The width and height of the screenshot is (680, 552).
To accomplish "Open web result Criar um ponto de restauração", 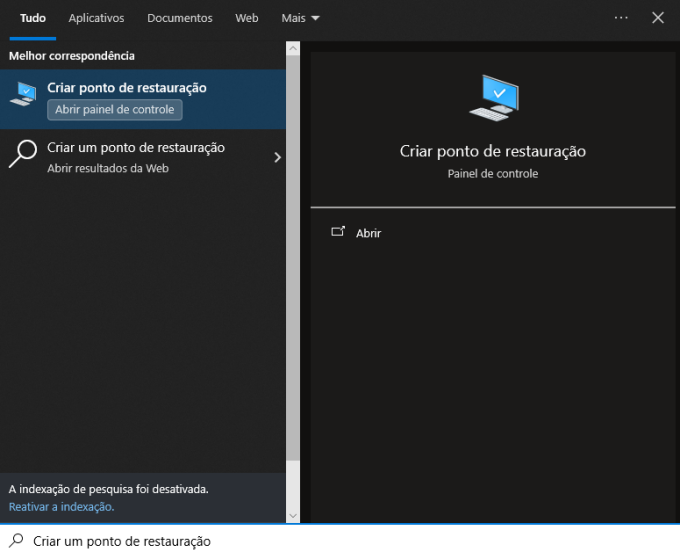I will [143, 157].
